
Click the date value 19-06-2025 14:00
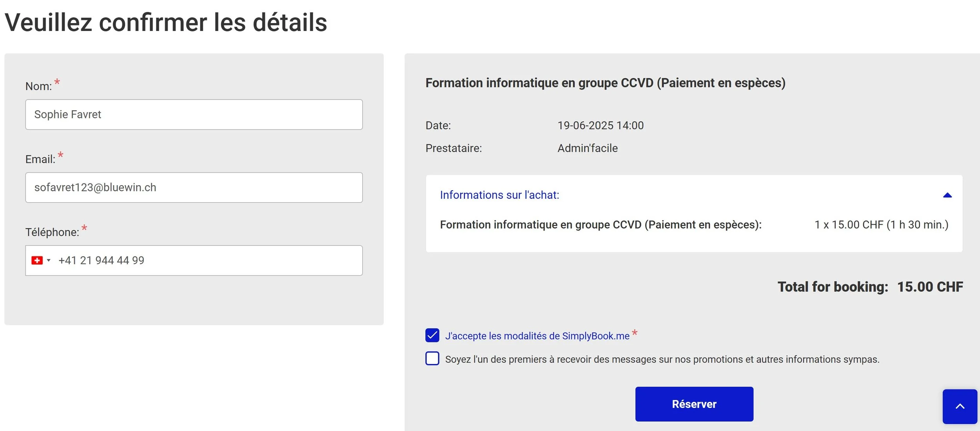click(600, 125)
